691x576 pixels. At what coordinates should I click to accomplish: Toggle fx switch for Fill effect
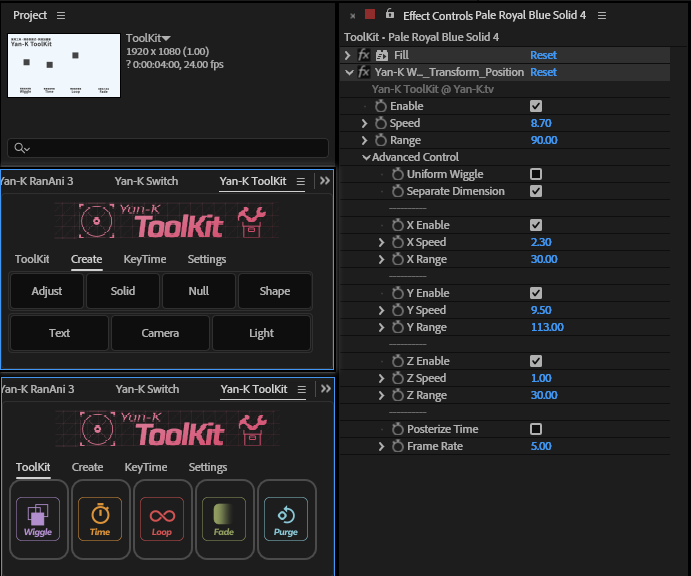[364, 55]
